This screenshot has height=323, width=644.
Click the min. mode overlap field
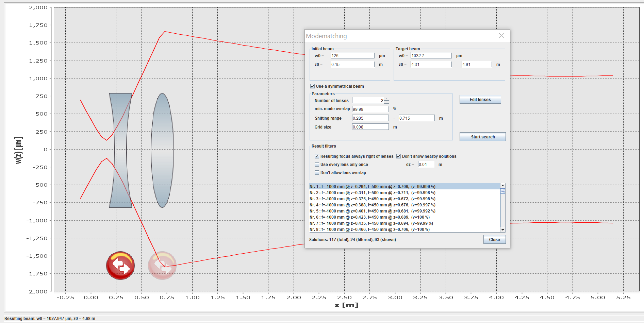pos(370,109)
